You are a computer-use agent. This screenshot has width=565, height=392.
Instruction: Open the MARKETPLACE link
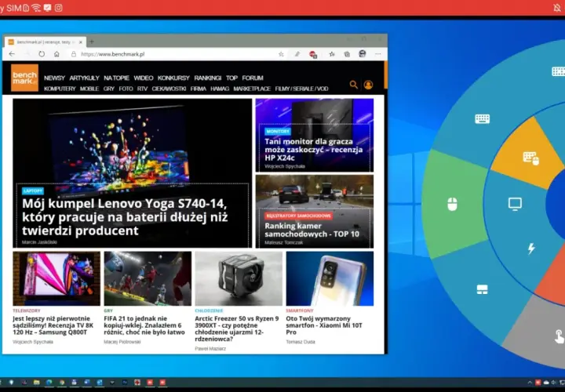tap(252, 89)
